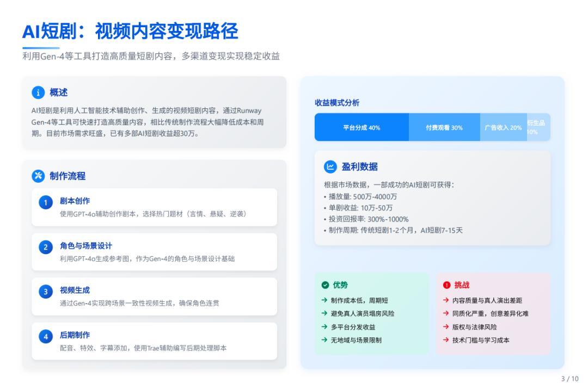Click the 收益模式分析 heading
This screenshot has width=588, height=389.
[x=337, y=103]
